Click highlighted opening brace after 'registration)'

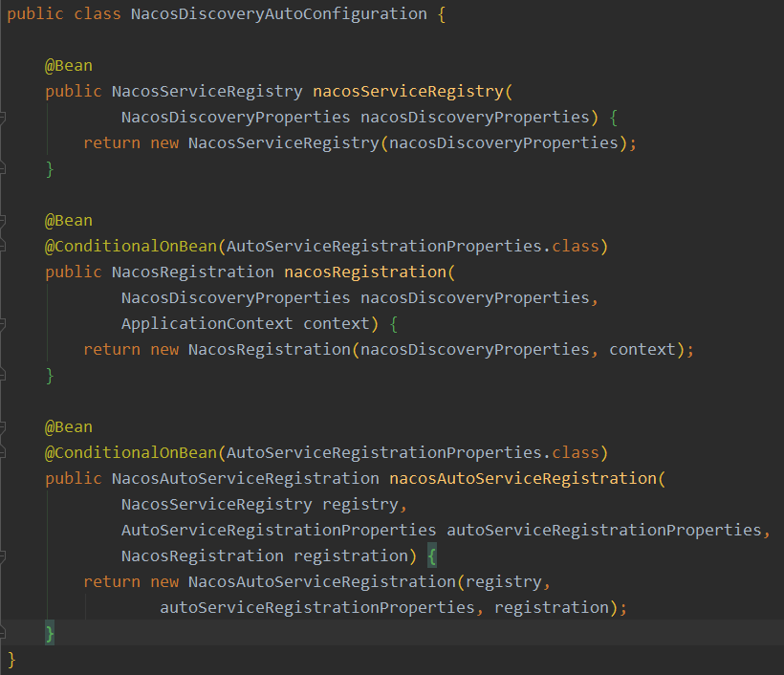(432, 556)
